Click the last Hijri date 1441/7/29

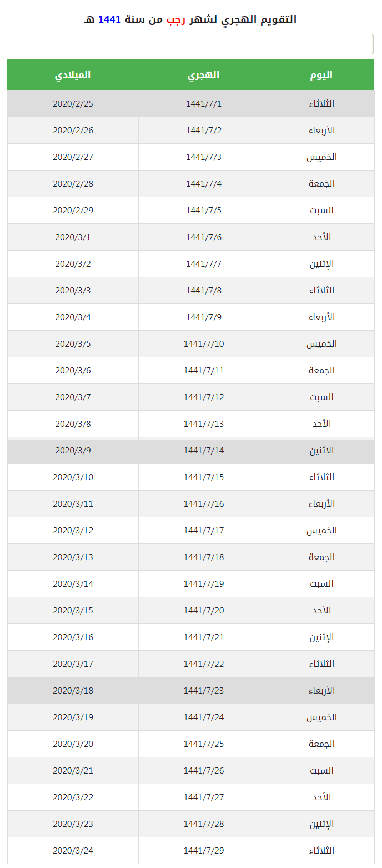coord(204,851)
